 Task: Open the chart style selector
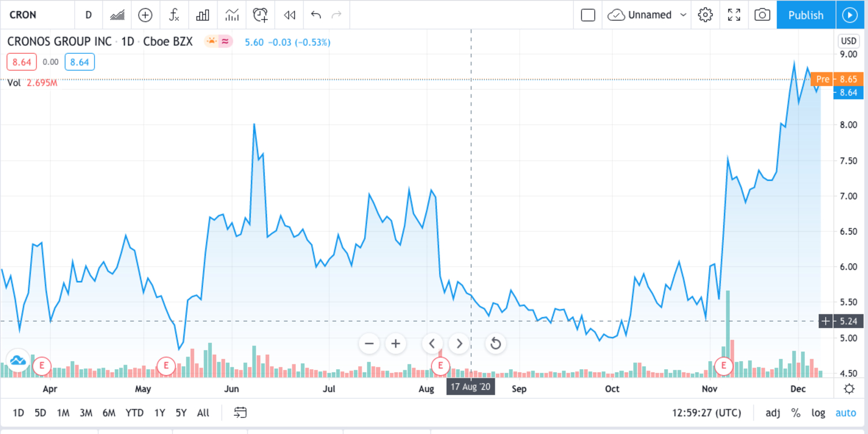click(x=117, y=14)
